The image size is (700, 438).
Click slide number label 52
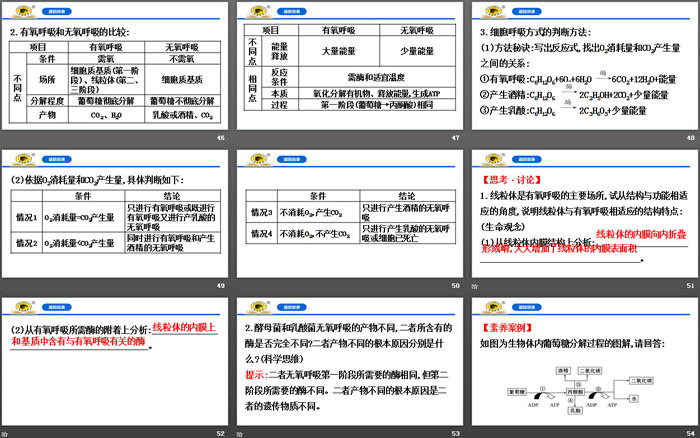click(221, 433)
